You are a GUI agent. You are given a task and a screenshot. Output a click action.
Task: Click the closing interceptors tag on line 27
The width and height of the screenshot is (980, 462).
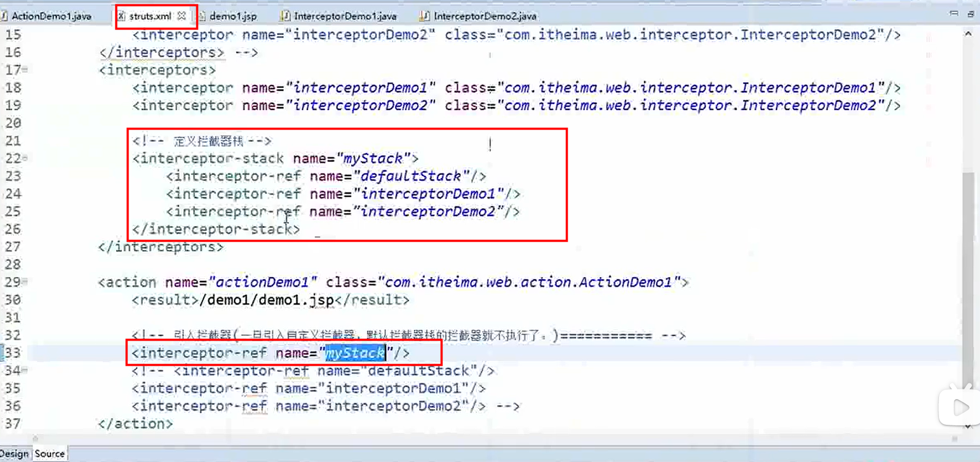coord(161,247)
